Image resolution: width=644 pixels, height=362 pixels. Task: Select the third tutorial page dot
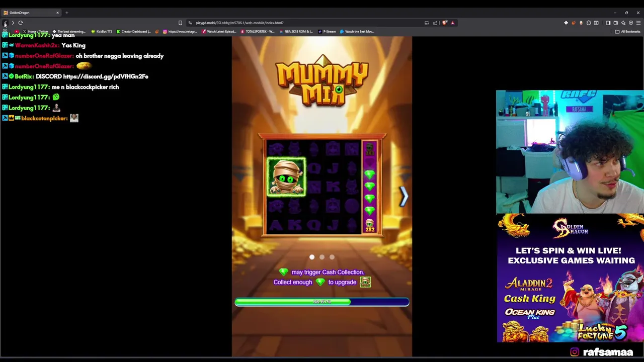point(332,257)
